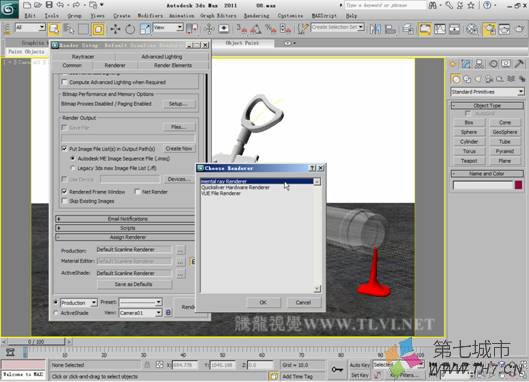Toggle the Angle Snap icon

coord(255,29)
